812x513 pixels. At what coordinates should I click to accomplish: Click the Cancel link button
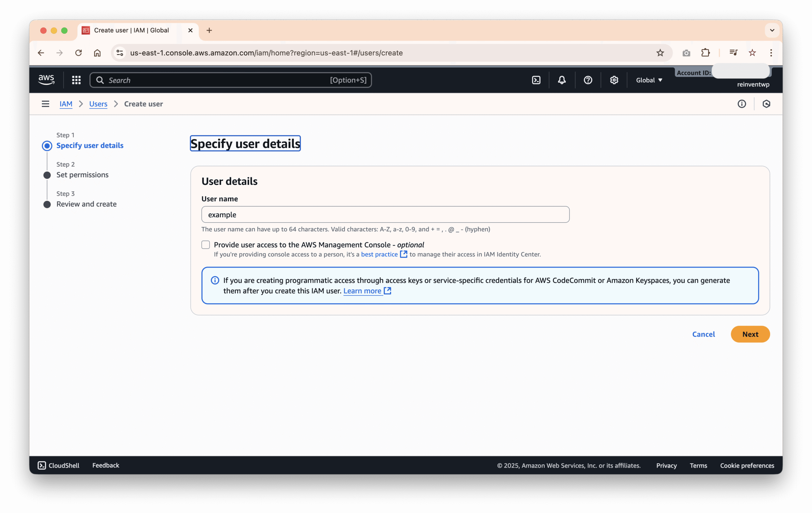[704, 334]
